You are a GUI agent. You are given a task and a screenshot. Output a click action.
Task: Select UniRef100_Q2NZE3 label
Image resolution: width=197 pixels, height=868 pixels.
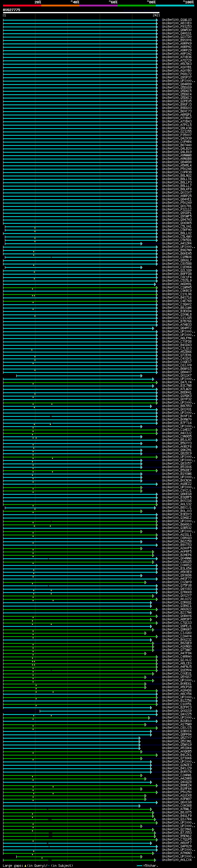coord(177,765)
